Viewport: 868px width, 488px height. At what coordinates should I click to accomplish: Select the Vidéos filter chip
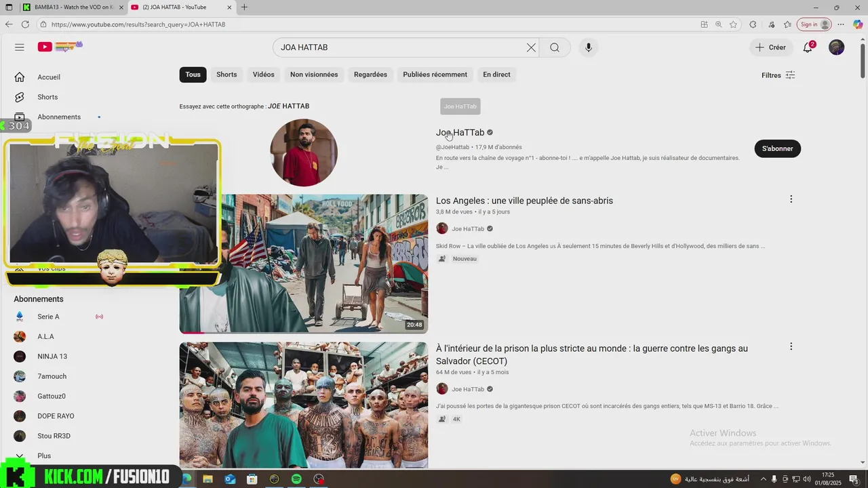[x=264, y=75]
